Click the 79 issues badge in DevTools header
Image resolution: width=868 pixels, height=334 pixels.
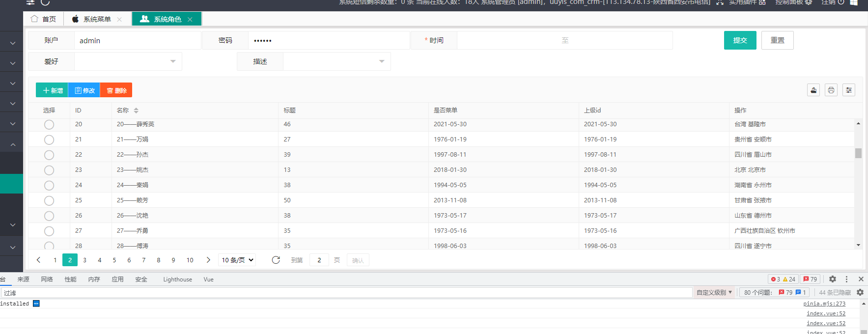click(x=810, y=279)
